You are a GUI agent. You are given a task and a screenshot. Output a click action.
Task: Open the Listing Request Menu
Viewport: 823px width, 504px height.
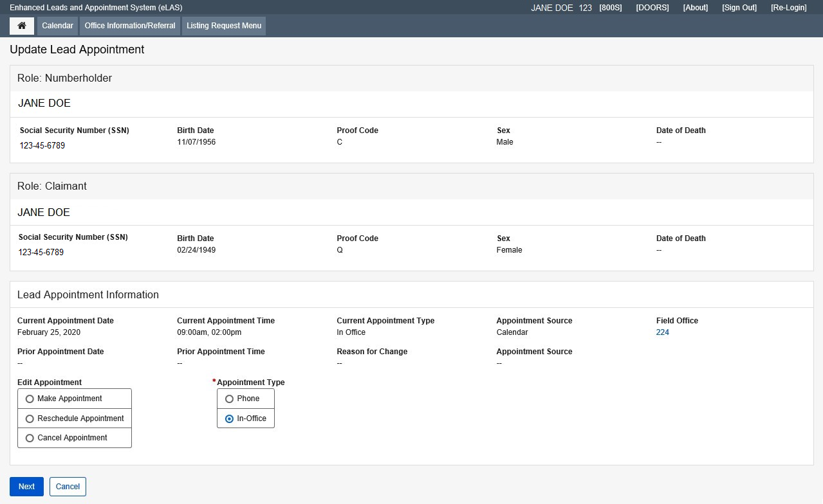[224, 26]
